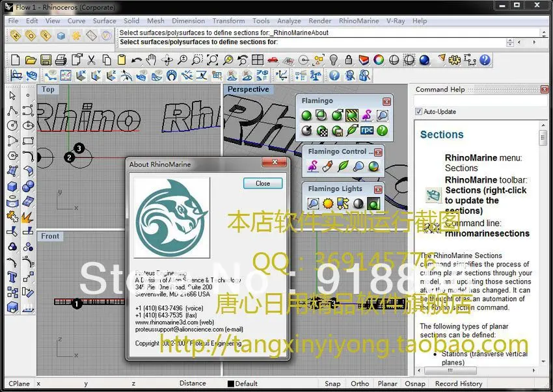The image size is (553, 392).
Task: Select the green leaf icon in Flamingo Control panel
Action: point(344,166)
